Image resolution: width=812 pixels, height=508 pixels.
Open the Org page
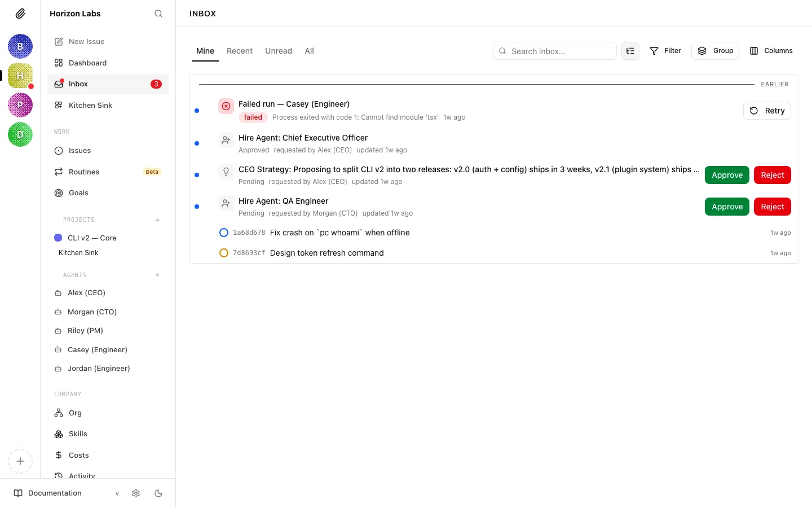108,413
